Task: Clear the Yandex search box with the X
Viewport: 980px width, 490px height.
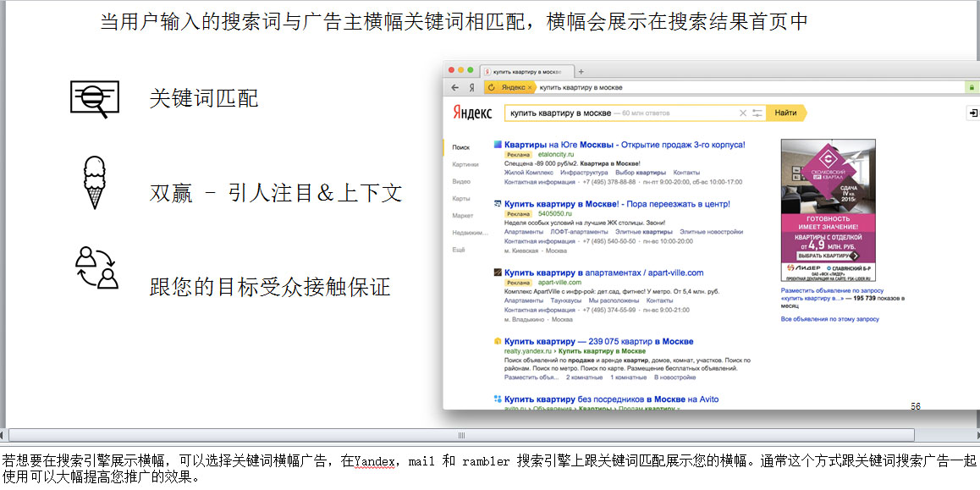Action: pyautogui.click(x=742, y=113)
